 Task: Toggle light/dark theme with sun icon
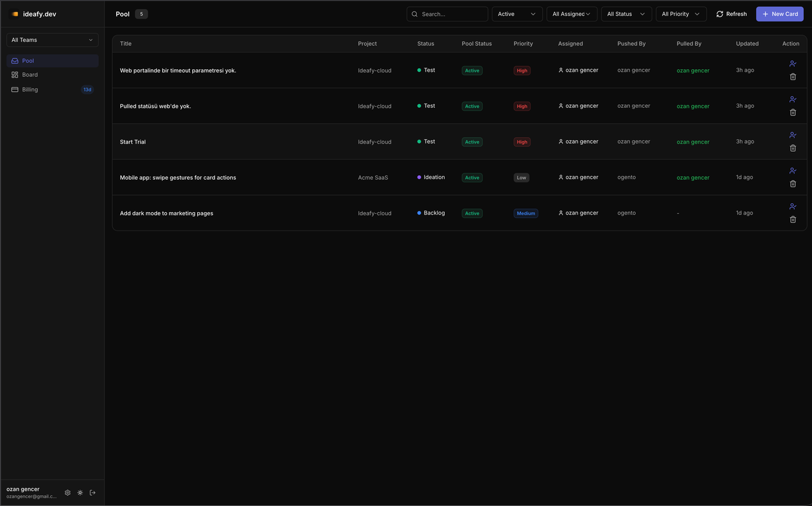(80, 493)
